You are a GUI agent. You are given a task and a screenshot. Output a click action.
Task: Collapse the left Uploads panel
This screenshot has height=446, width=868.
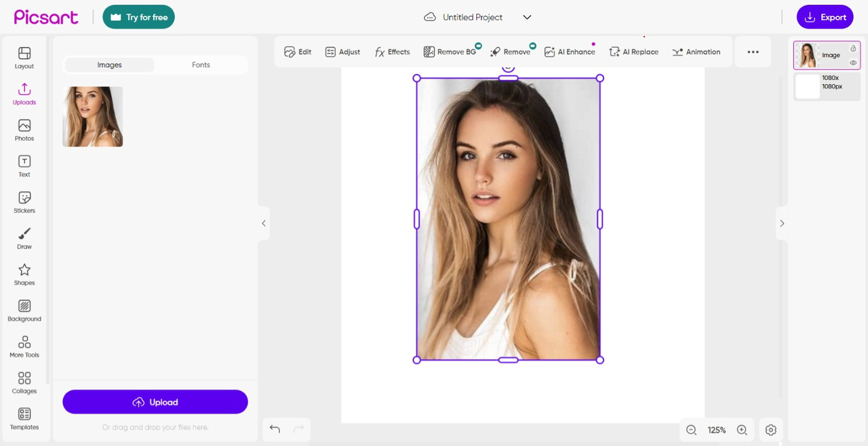click(x=264, y=223)
